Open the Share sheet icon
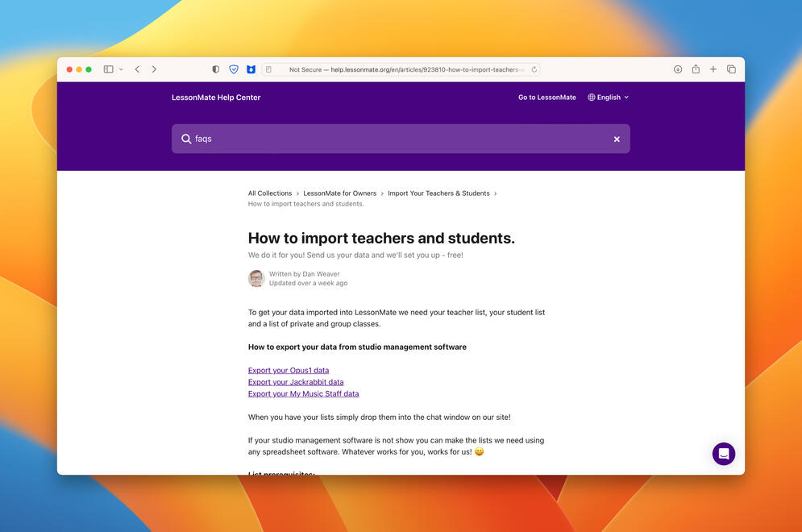Image resolution: width=802 pixels, height=532 pixels. [x=696, y=69]
